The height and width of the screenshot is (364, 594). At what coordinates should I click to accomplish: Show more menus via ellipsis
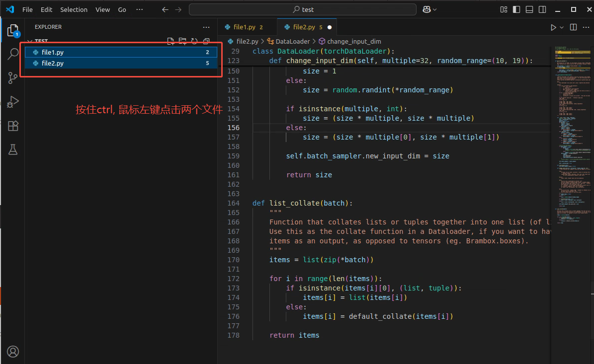[x=139, y=9]
